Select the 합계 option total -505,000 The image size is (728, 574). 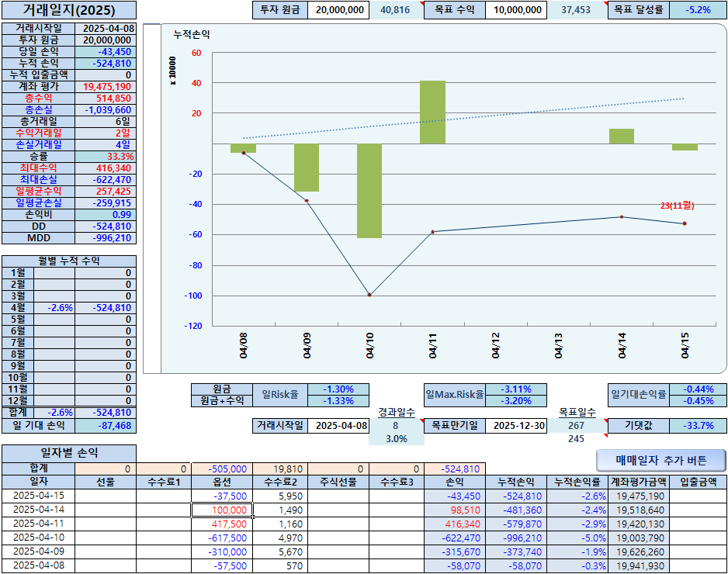click(x=222, y=469)
